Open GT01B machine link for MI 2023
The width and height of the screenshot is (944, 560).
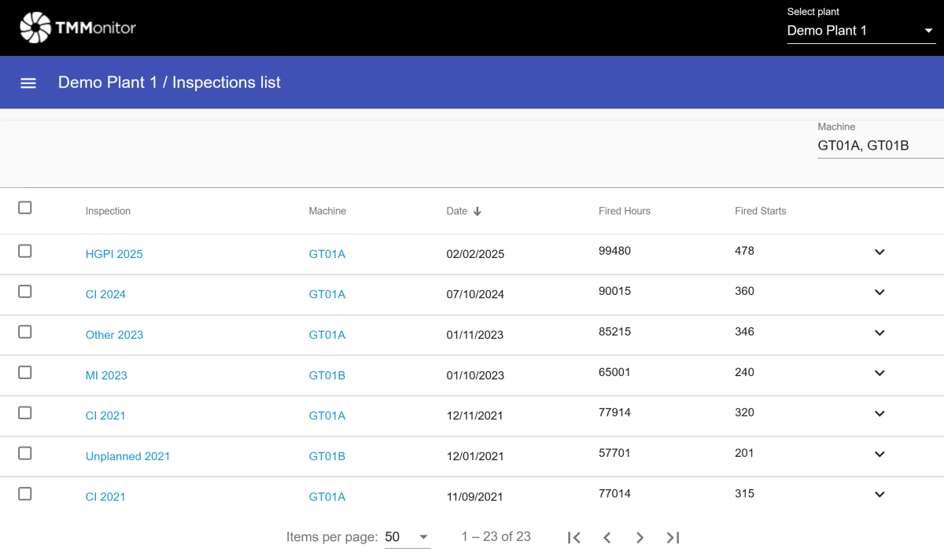pyautogui.click(x=326, y=375)
